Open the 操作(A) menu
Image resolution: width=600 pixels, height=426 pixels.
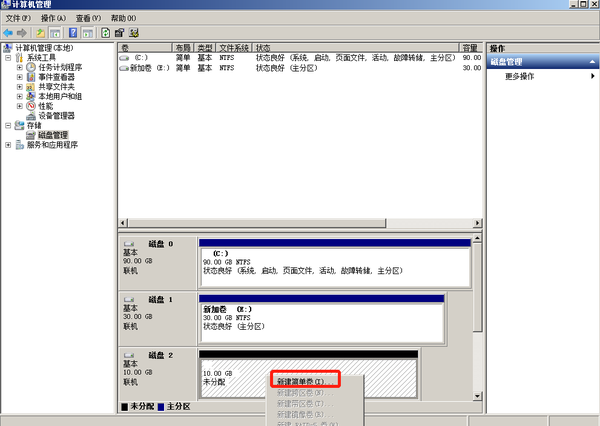[x=53, y=18]
